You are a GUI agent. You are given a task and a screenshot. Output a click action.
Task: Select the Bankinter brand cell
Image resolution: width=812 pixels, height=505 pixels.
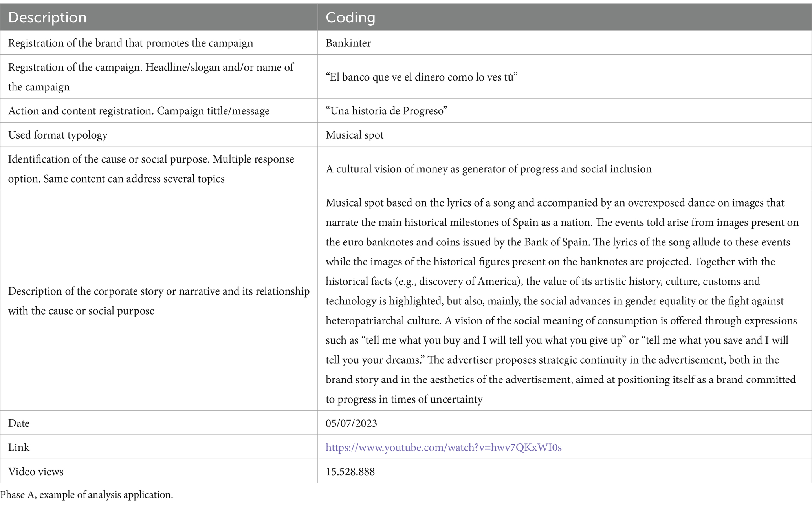[565, 43]
